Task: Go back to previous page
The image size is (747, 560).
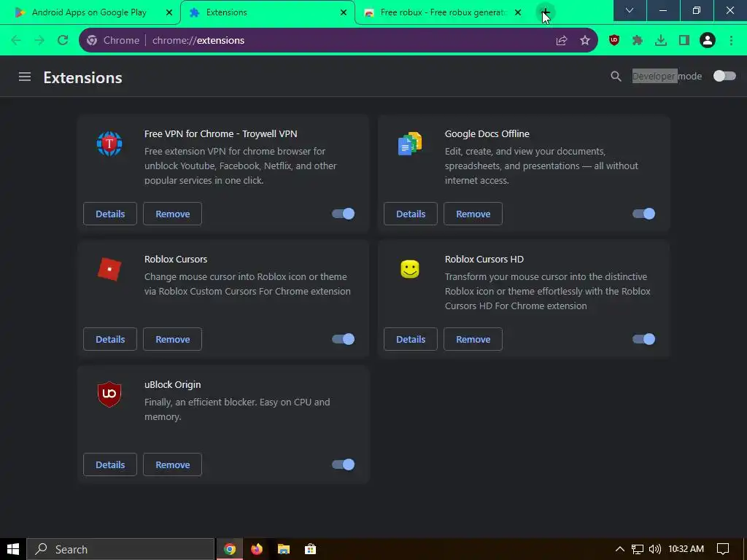Action: click(16, 41)
